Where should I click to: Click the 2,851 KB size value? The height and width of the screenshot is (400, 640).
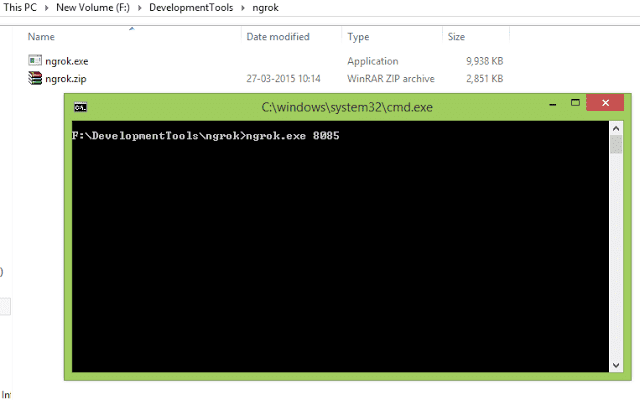(x=484, y=78)
